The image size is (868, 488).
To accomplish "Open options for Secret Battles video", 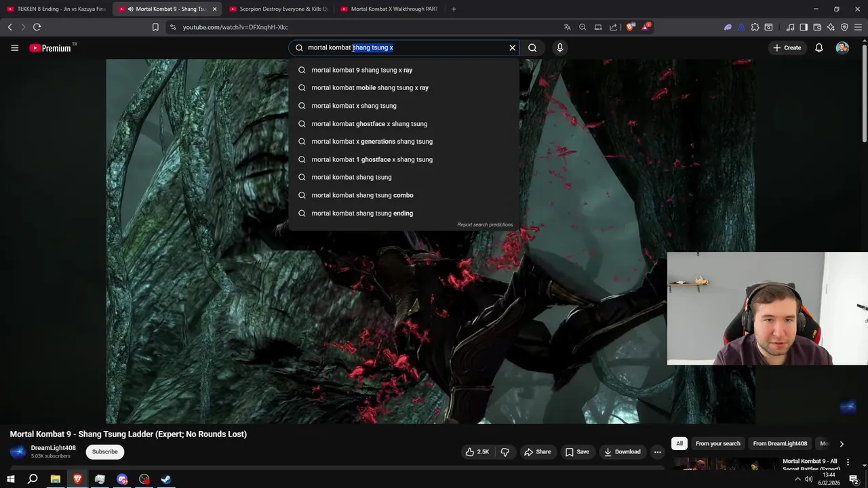I will pos(848,462).
